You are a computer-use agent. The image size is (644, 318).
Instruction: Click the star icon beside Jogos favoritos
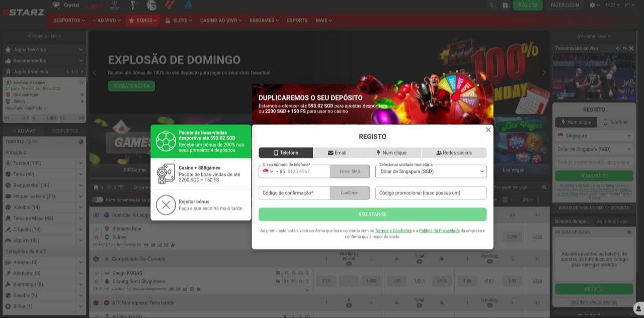click(8, 50)
